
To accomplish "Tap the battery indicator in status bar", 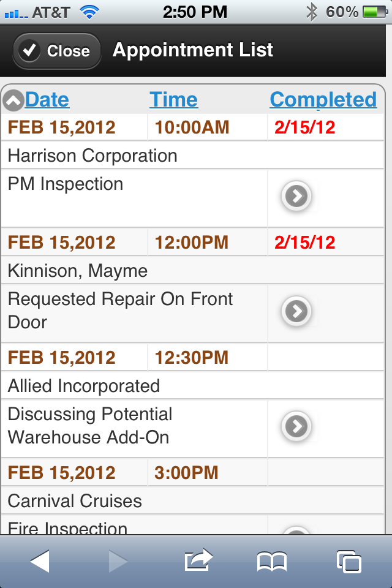I will coord(375,12).
